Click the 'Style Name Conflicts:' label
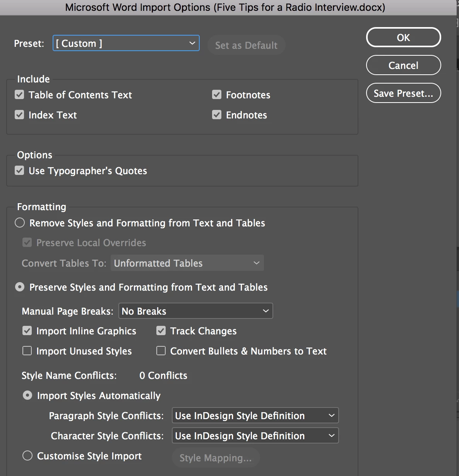 tap(69, 375)
